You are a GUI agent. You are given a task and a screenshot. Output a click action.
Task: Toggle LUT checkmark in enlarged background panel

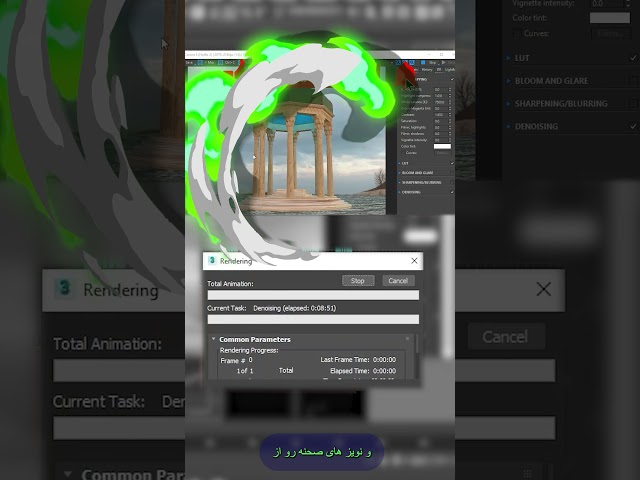point(633,58)
